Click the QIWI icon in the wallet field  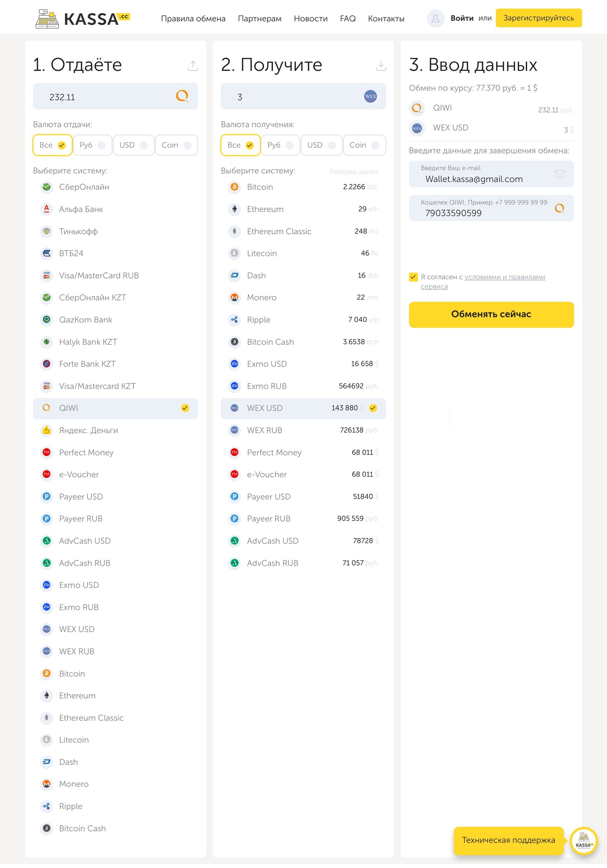pos(560,208)
